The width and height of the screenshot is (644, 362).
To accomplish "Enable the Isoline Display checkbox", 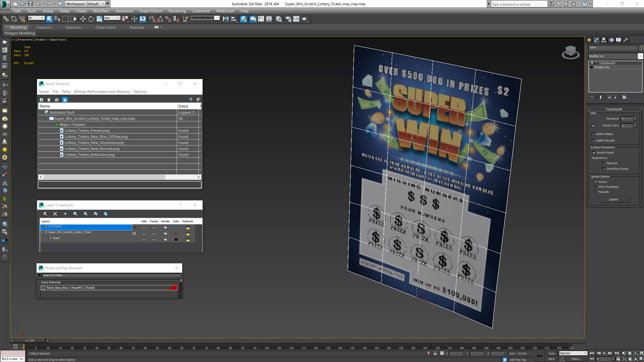I will [593, 134].
